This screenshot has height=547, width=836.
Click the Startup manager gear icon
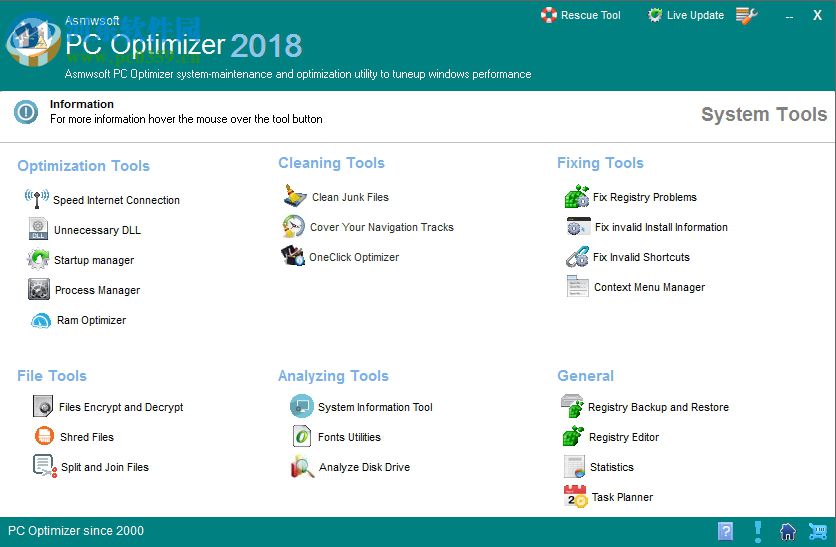click(38, 259)
